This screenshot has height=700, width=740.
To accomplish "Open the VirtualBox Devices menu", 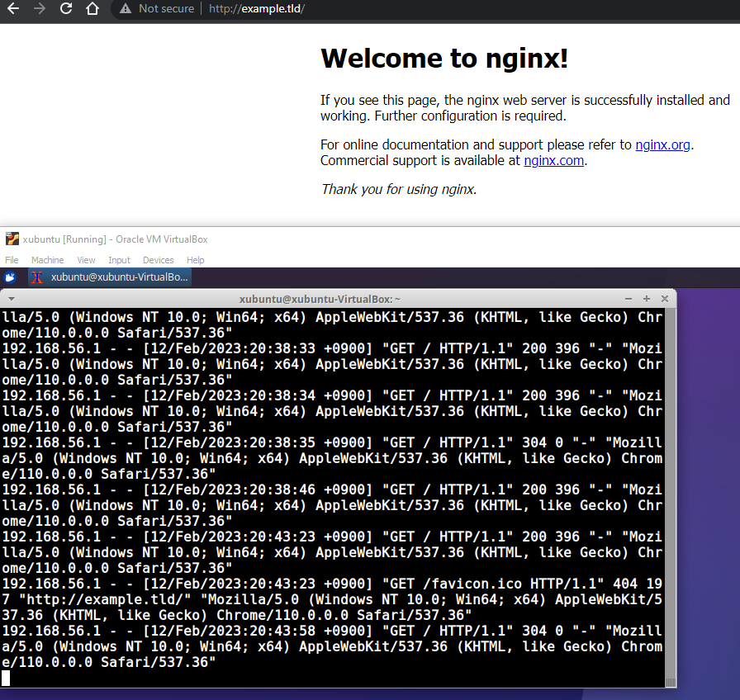I will click(x=158, y=260).
